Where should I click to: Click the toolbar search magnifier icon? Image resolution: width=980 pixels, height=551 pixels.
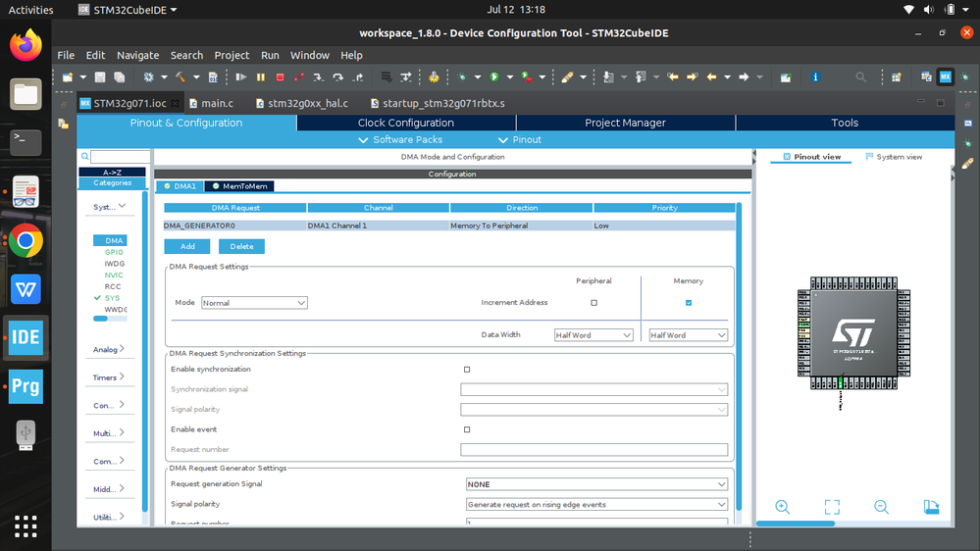pyautogui.click(x=860, y=76)
